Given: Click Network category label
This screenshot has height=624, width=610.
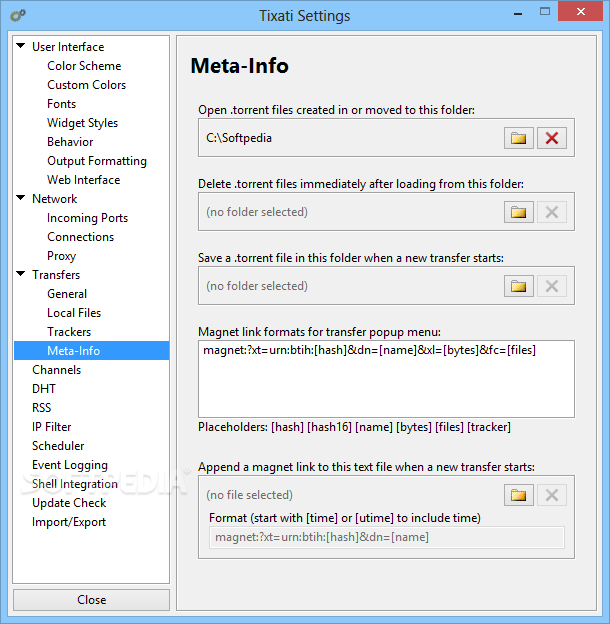Looking at the screenshot, I should [x=55, y=199].
